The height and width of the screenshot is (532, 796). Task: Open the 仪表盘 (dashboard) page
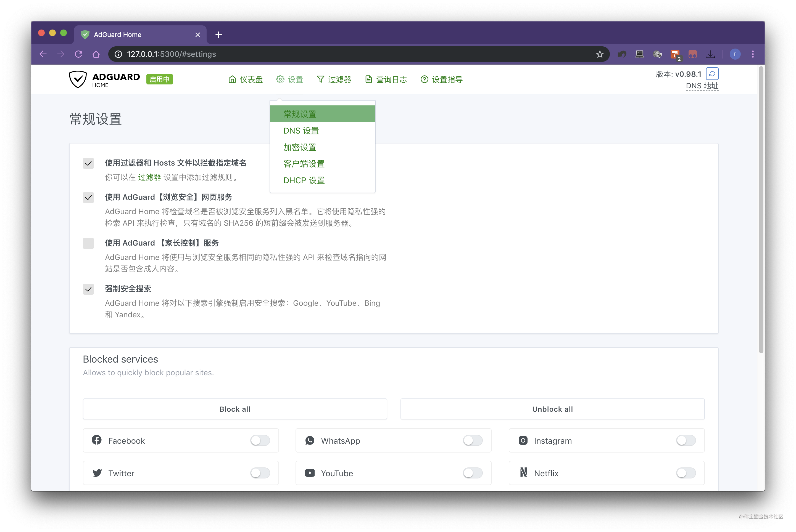(245, 79)
